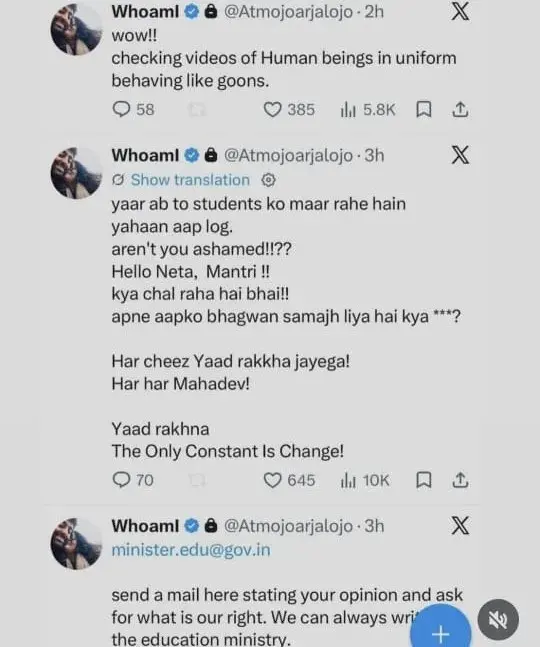The width and height of the screenshot is (540, 647).
Task: Bookmark the 'Only Constant Is Change' tweet
Action: point(424,480)
